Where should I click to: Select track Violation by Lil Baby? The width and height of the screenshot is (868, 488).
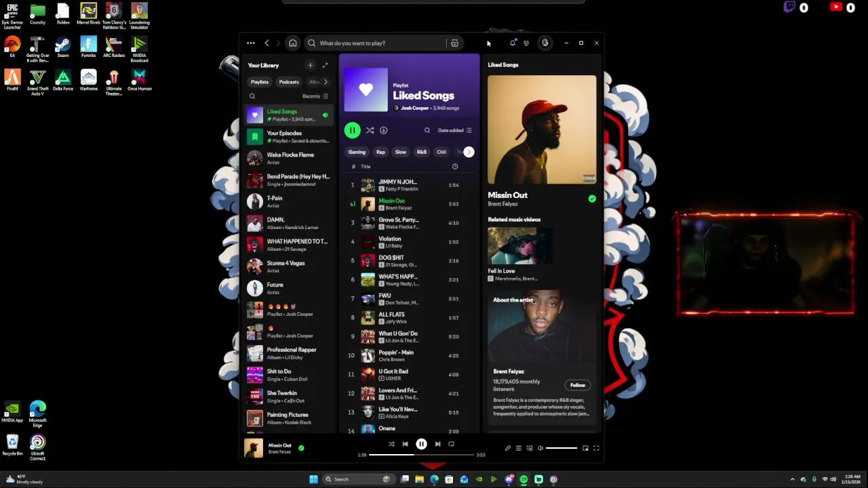(409, 242)
